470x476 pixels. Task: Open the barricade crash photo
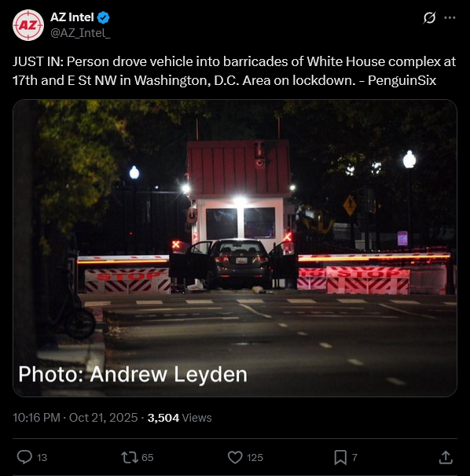pos(235,248)
